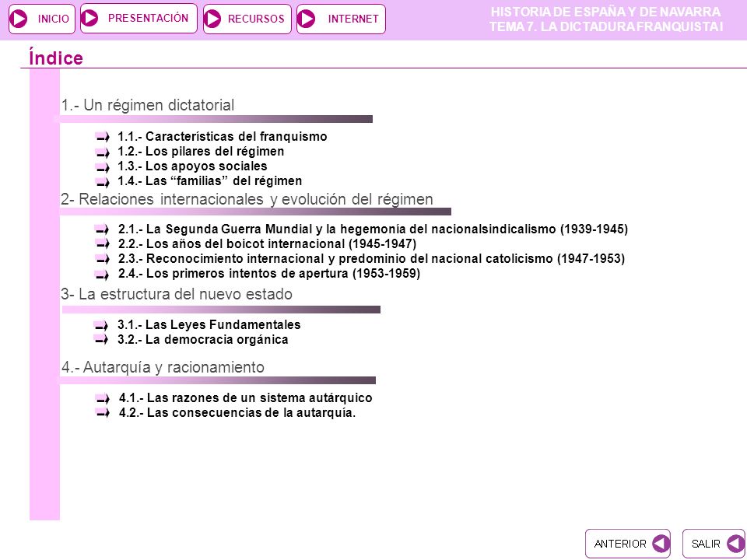Screen dimensions: 747x560
Task: Open 4.2.- Las consecuencias de la autarquía
Action: tap(237, 412)
